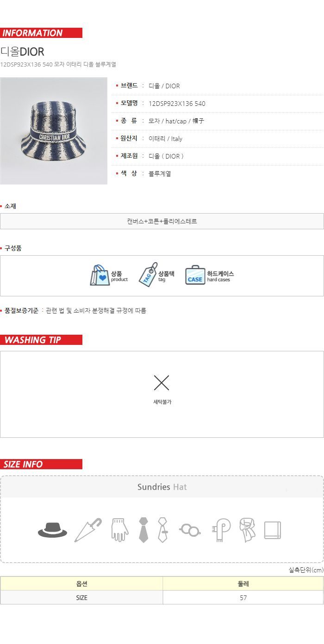The height and width of the screenshot is (644, 324).
Task: Select the folded umbrella icon
Action: (x=88, y=530)
